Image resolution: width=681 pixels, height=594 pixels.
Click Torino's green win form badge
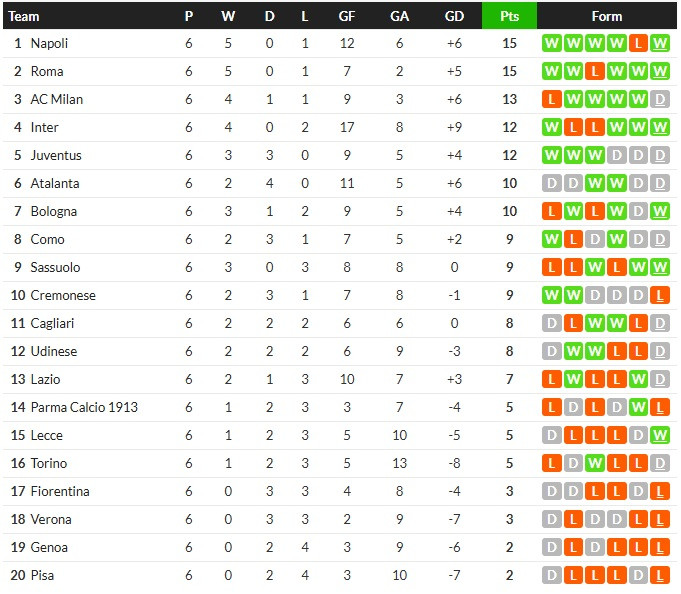tap(594, 464)
